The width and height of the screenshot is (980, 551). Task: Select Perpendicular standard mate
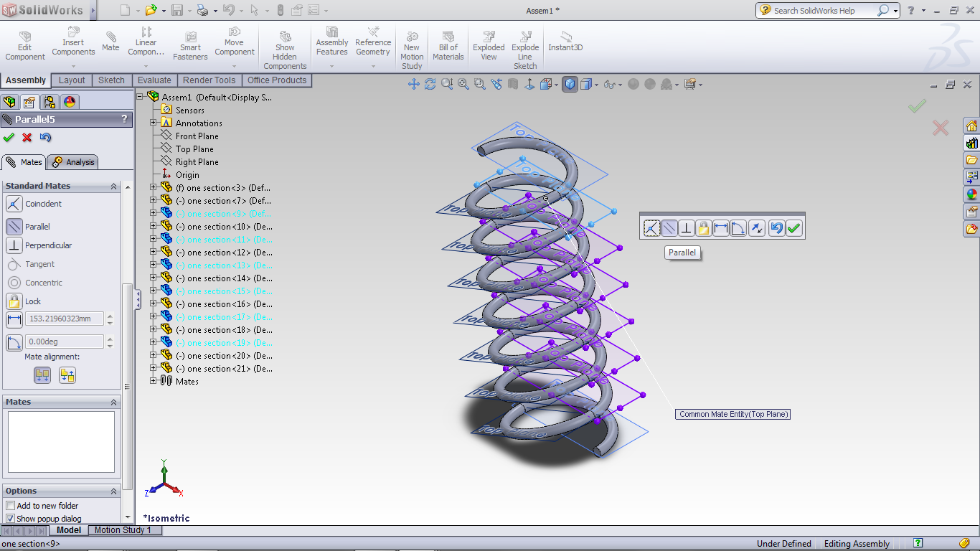click(x=39, y=245)
